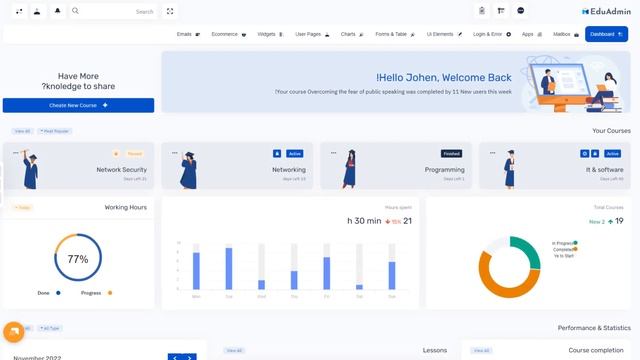The height and width of the screenshot is (360, 640).
Task: Open the Emails menu
Action: coord(188,34)
